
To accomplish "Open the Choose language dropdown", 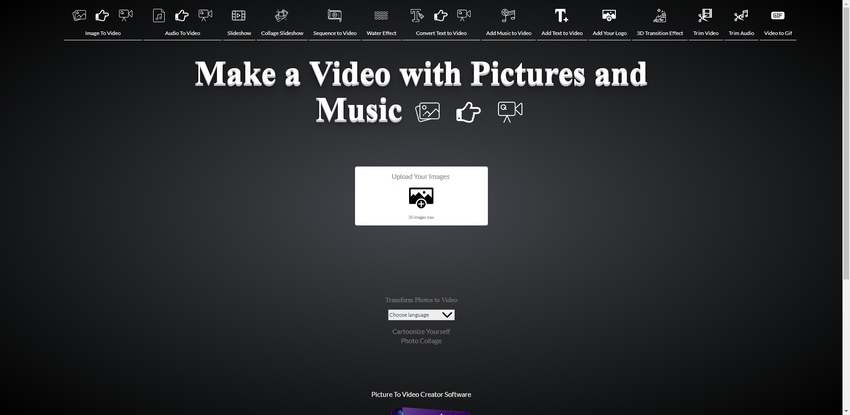I will click(421, 314).
